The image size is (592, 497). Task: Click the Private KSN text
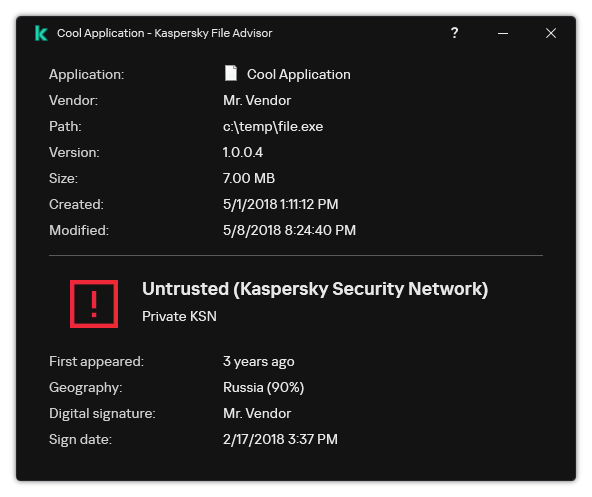tap(179, 316)
